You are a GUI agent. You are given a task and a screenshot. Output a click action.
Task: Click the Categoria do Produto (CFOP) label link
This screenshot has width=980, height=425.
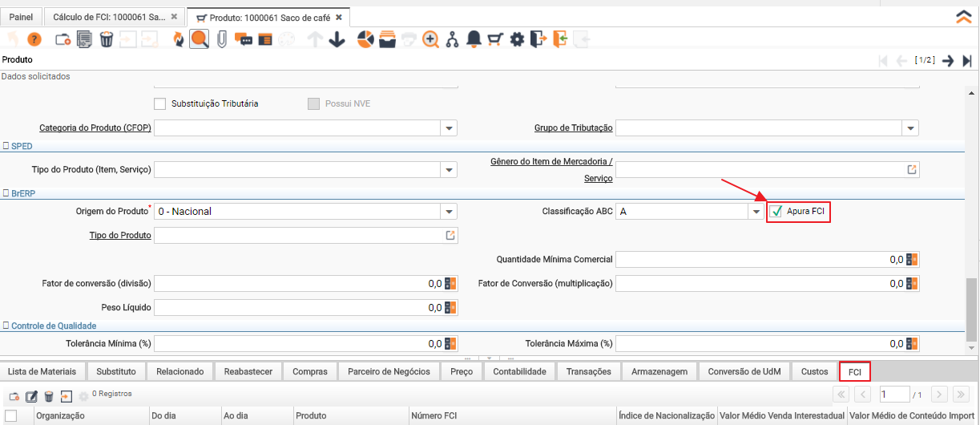[95, 127]
